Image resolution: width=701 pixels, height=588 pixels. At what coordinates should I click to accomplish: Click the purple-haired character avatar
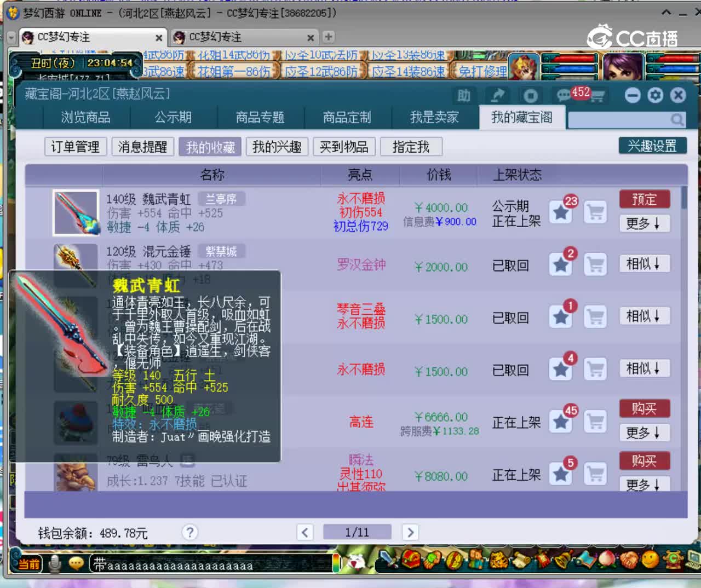[x=623, y=67]
